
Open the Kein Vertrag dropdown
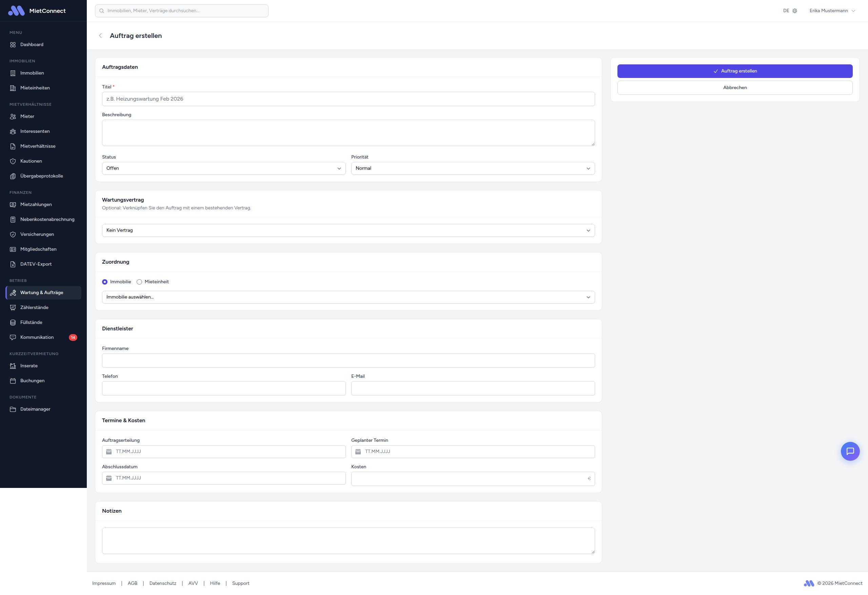click(x=348, y=230)
